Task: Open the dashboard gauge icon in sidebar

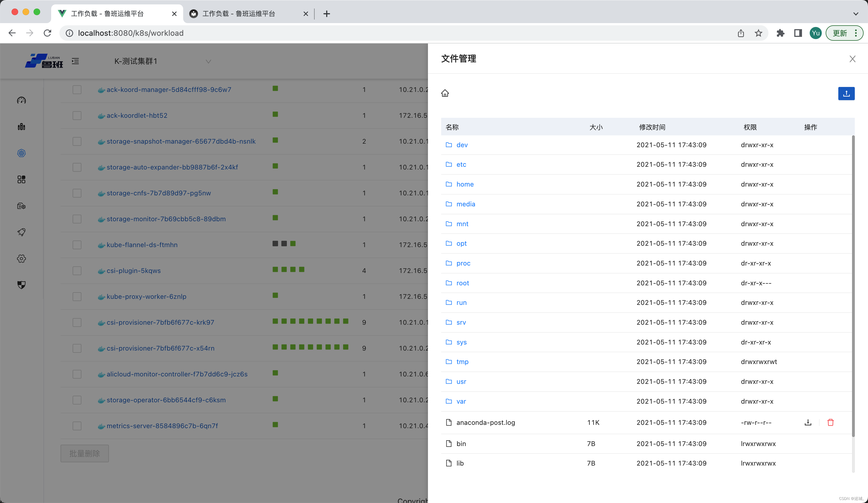Action: click(21, 100)
